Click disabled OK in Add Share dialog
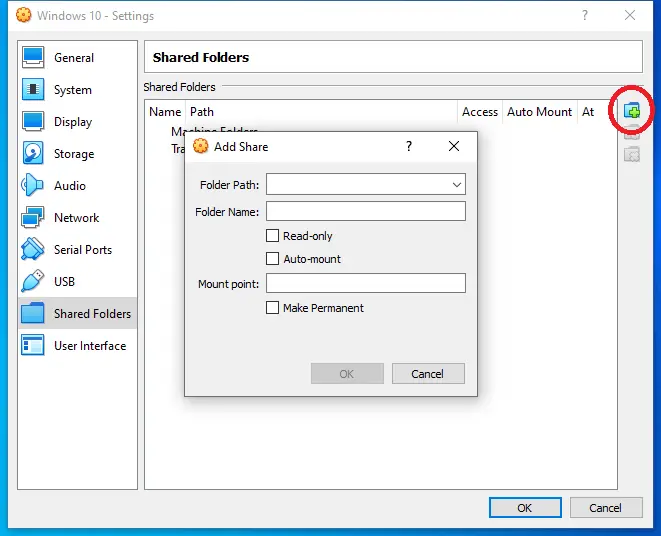 (347, 374)
